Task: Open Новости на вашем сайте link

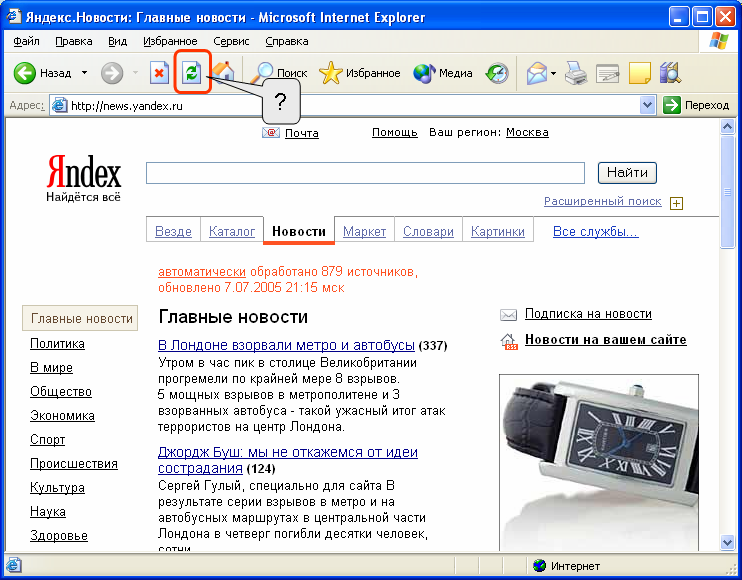Action: [x=606, y=340]
